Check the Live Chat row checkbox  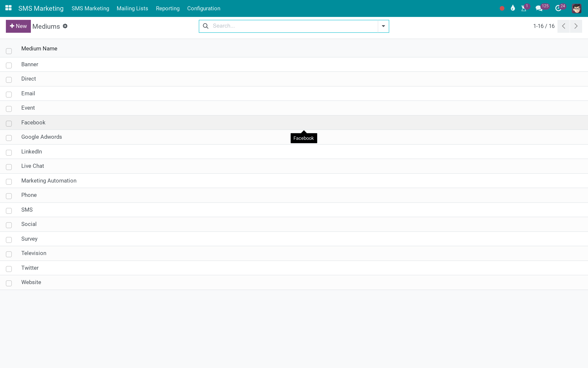pyautogui.click(x=9, y=167)
